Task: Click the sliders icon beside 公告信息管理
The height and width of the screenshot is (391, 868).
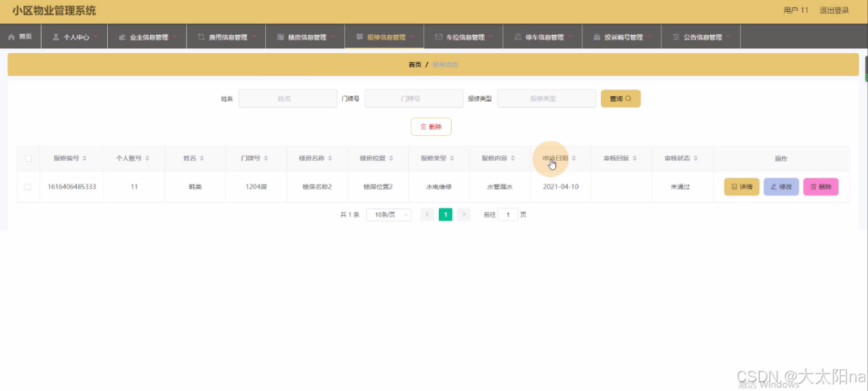Action: [x=676, y=37]
